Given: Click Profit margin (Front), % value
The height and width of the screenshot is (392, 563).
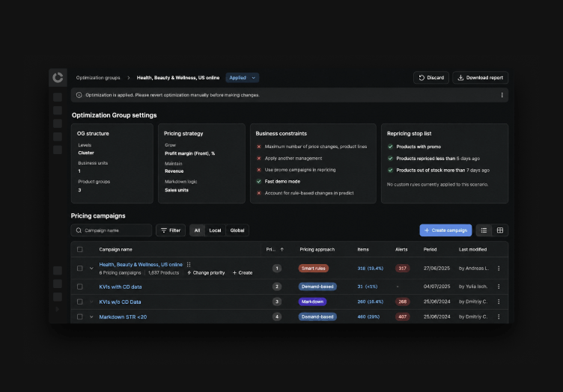Looking at the screenshot, I should tap(189, 153).
